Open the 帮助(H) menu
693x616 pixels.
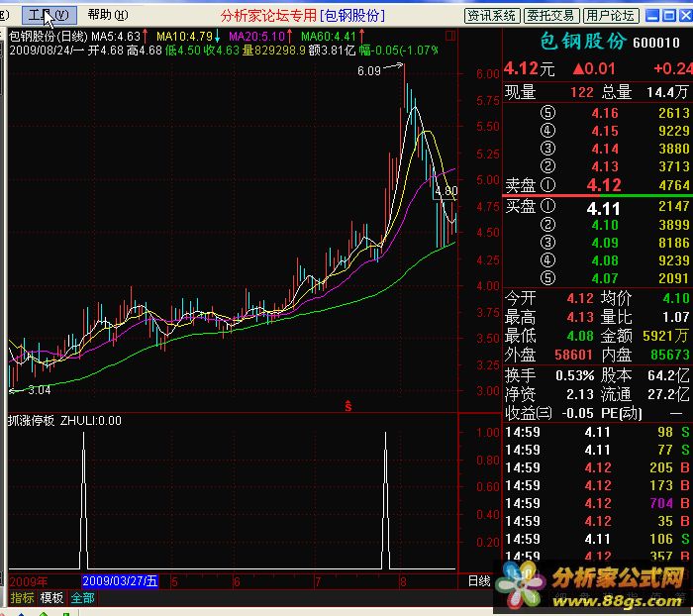[107, 15]
